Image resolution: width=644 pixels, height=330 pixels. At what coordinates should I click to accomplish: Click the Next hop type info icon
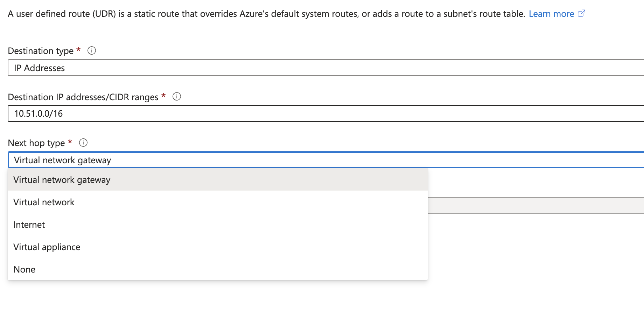(83, 143)
